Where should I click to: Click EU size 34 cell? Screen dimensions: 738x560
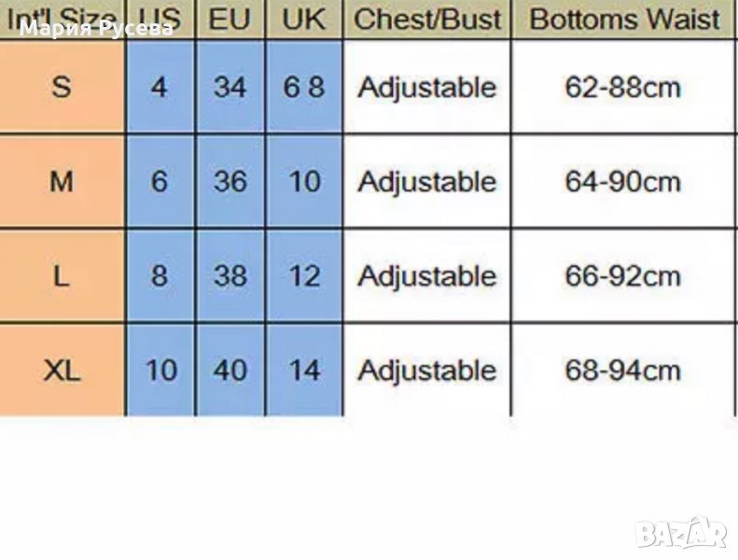(x=230, y=88)
